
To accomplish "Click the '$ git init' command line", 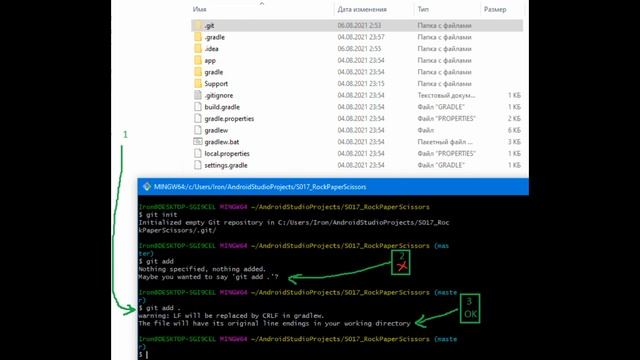I will coord(158,215).
